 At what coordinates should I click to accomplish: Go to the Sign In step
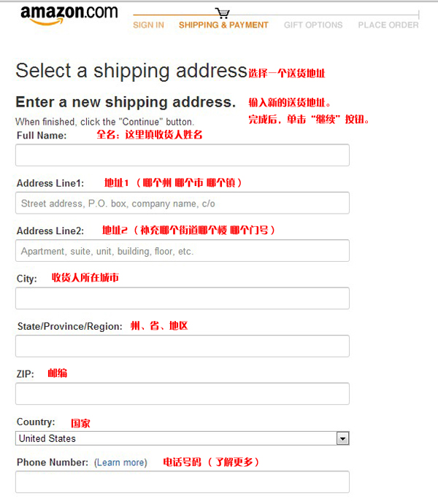(148, 25)
